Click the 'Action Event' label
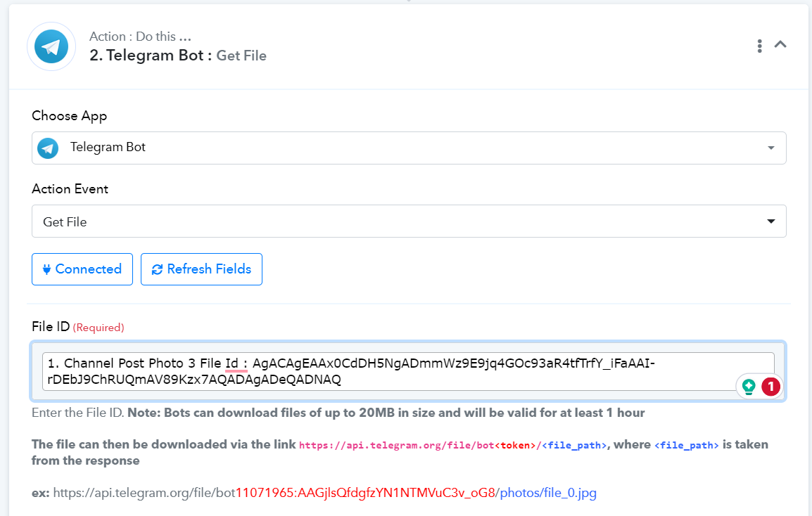 [70, 189]
